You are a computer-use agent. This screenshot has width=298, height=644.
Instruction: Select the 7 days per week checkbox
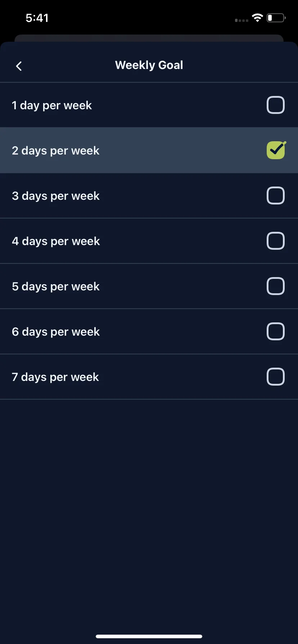click(x=276, y=377)
